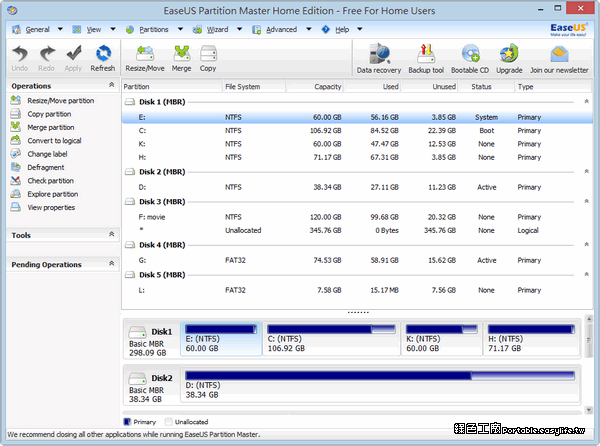Click the EaseUS logo

pyautogui.click(x=568, y=29)
